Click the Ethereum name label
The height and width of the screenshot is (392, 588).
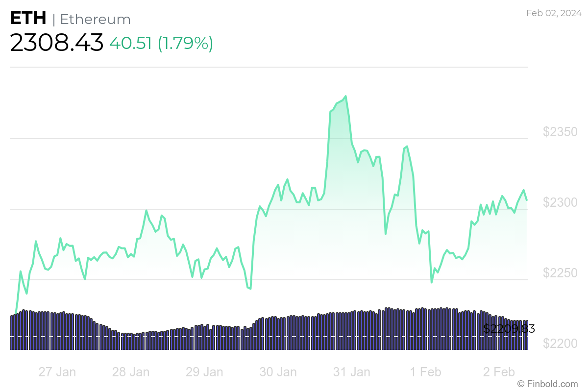point(95,20)
